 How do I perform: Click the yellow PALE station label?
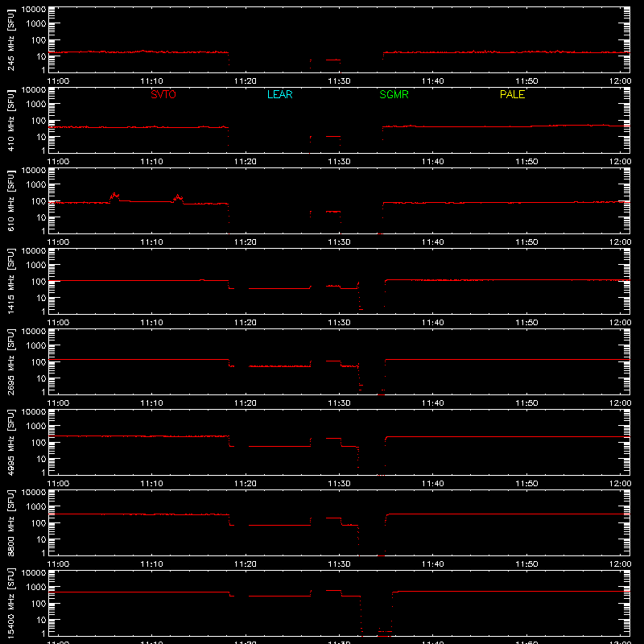coord(512,94)
